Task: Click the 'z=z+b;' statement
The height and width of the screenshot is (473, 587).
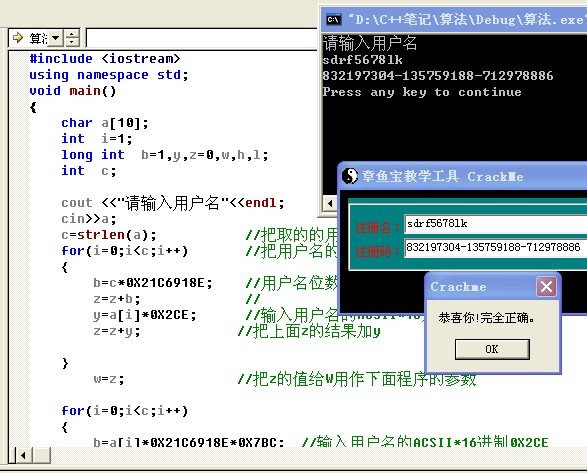Action: coord(117,299)
